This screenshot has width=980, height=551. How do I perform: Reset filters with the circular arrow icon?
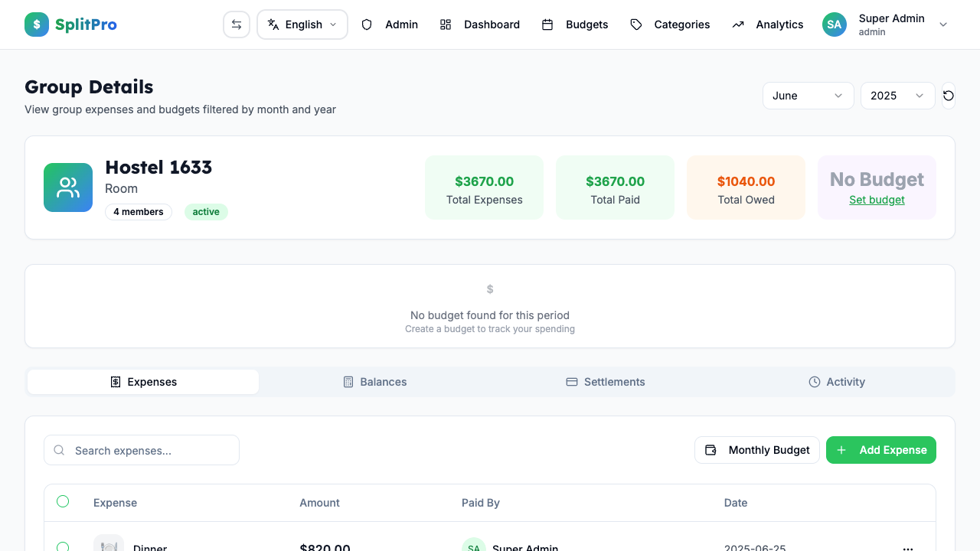point(948,95)
